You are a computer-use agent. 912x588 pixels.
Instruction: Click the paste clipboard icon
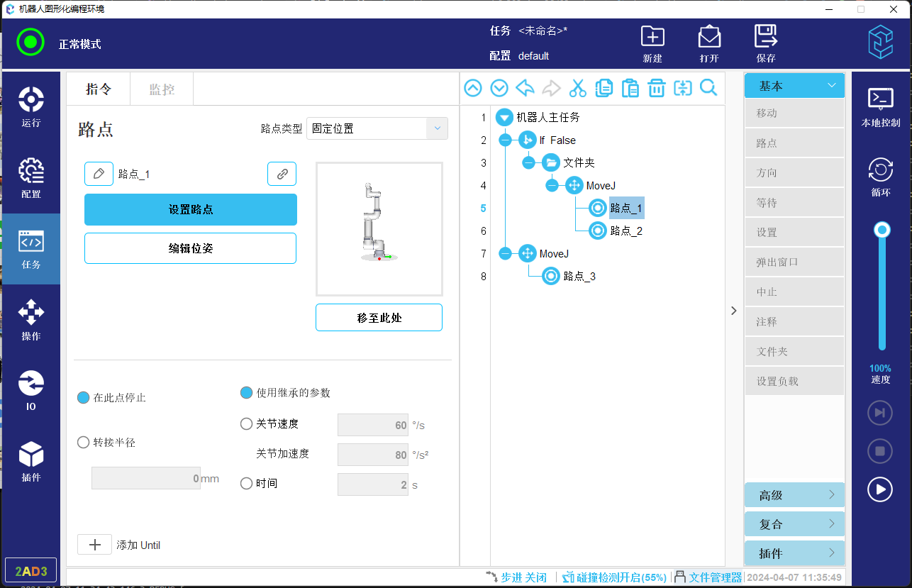(x=630, y=88)
